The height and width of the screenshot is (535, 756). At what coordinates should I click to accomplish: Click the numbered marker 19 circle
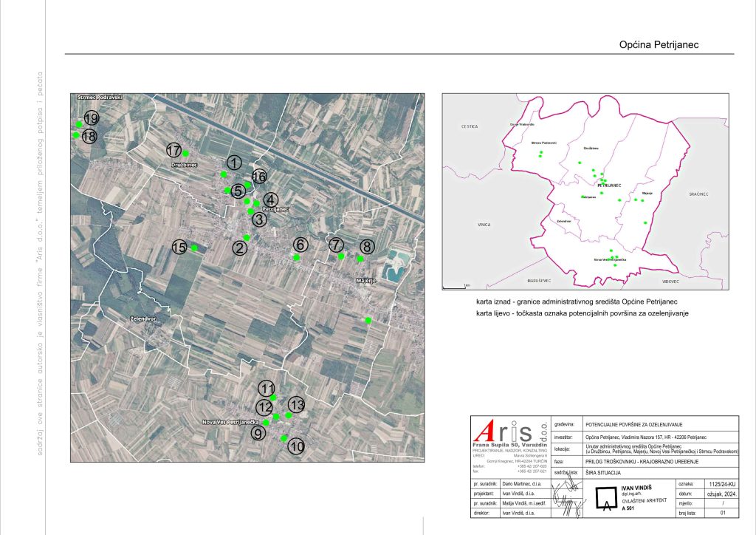click(x=91, y=119)
